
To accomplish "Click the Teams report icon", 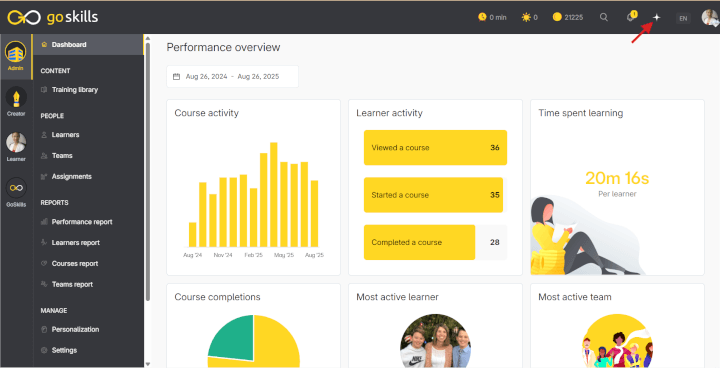I will tap(44, 284).
